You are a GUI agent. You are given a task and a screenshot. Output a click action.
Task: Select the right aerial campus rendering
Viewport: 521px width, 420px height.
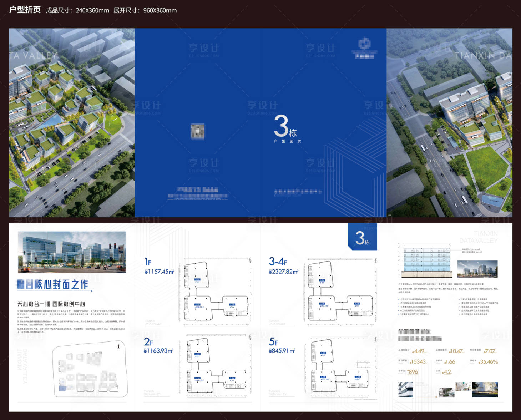tap(449, 123)
